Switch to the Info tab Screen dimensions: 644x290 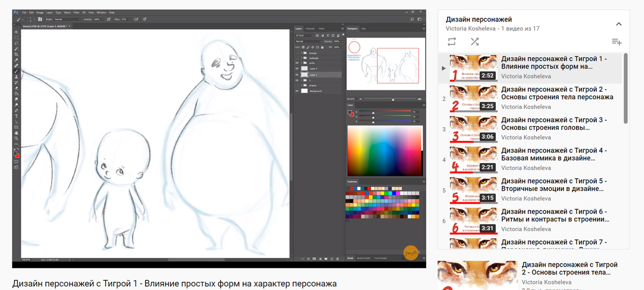[x=363, y=28]
